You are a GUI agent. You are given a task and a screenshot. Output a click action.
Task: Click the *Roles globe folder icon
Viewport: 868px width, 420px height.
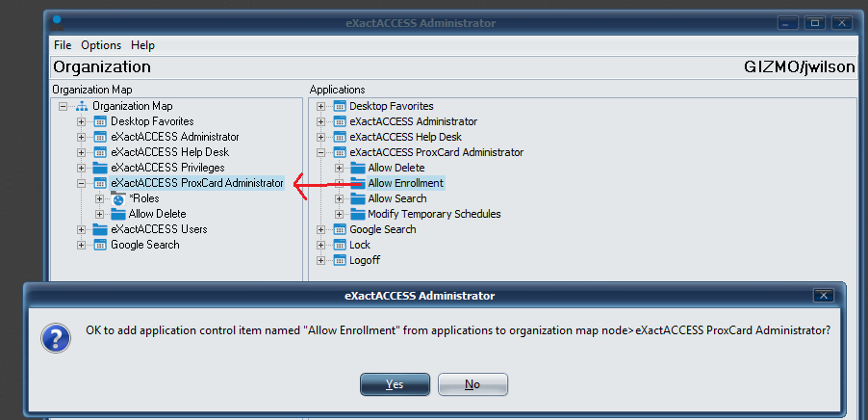pos(118,198)
